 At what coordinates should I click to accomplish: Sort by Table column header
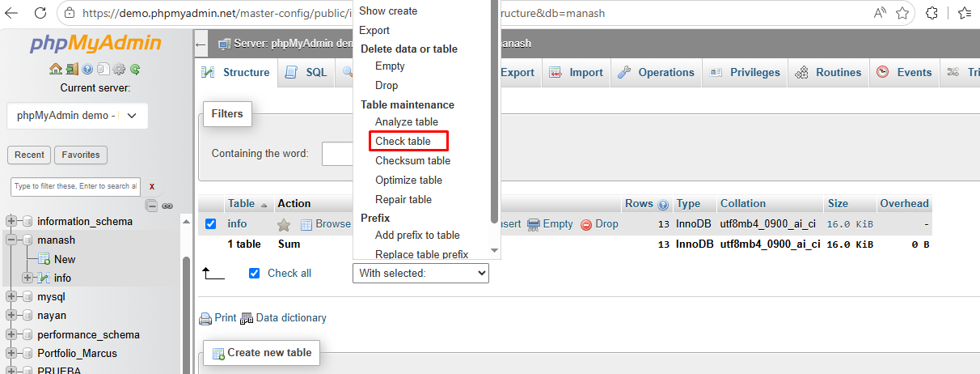(241, 203)
